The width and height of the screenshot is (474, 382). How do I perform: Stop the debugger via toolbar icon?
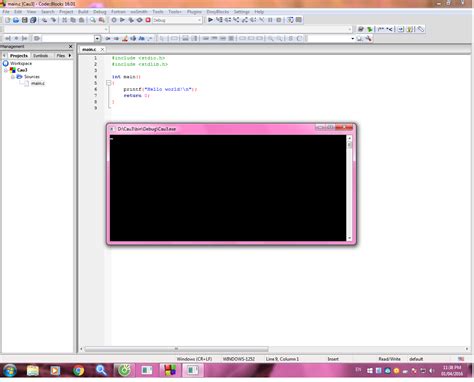coord(279,20)
